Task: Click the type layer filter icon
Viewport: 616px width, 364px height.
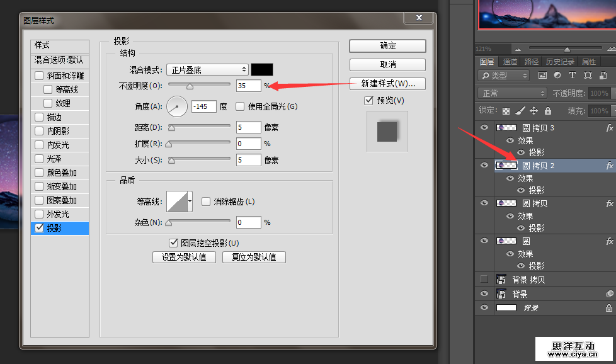Action: coord(573,76)
